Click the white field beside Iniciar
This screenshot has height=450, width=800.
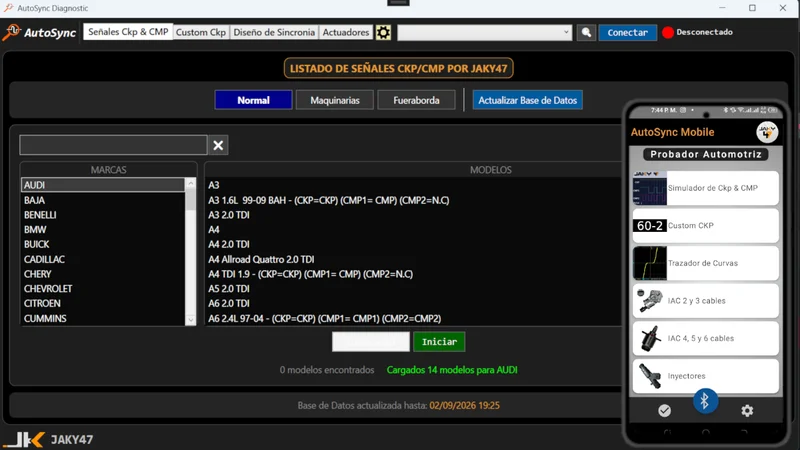[371, 342]
